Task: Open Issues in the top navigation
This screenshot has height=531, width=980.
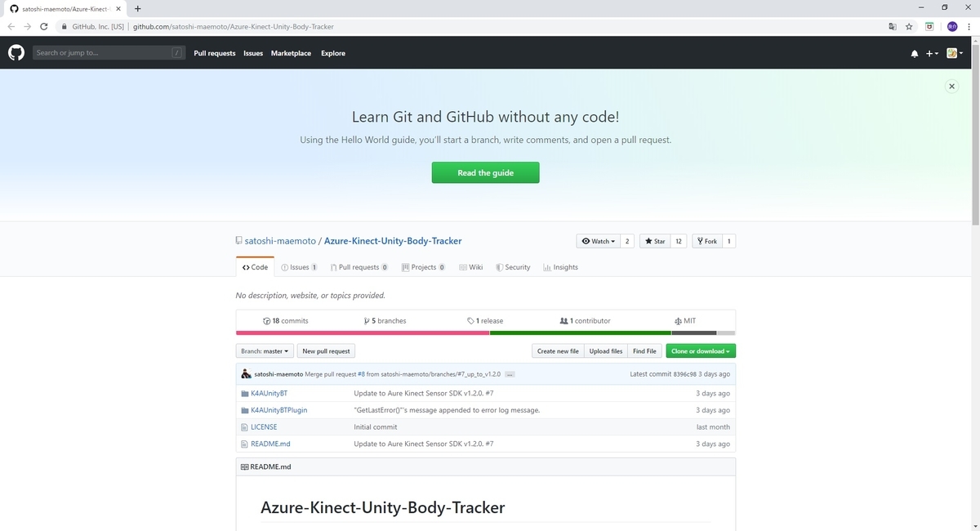Action: click(x=253, y=53)
